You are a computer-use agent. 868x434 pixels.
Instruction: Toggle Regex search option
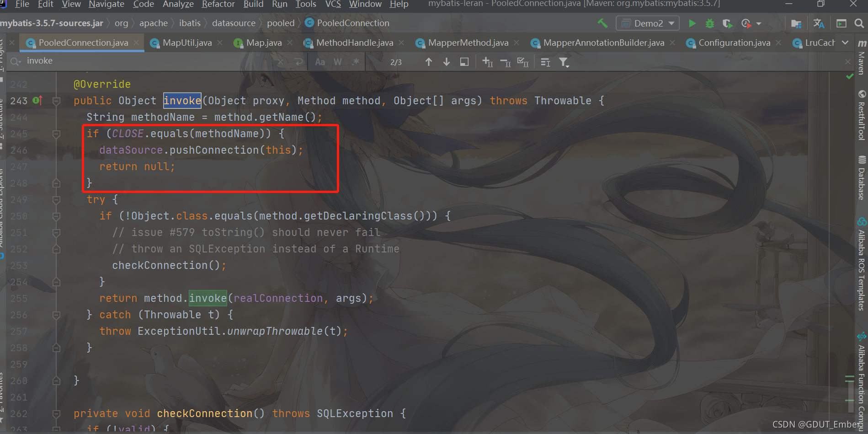[356, 62]
